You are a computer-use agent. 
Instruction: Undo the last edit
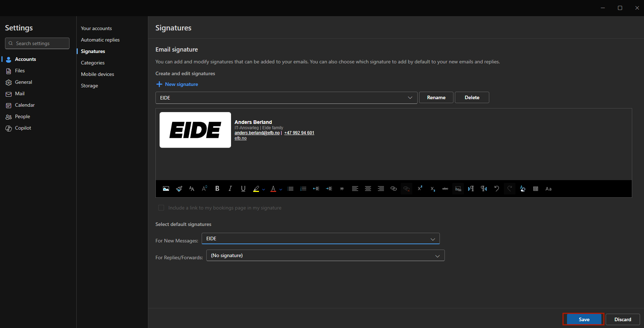pyautogui.click(x=497, y=189)
